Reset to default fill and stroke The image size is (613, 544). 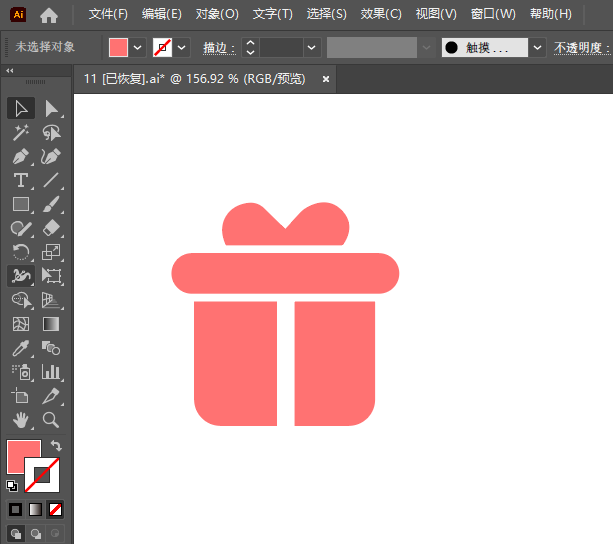coord(12,486)
